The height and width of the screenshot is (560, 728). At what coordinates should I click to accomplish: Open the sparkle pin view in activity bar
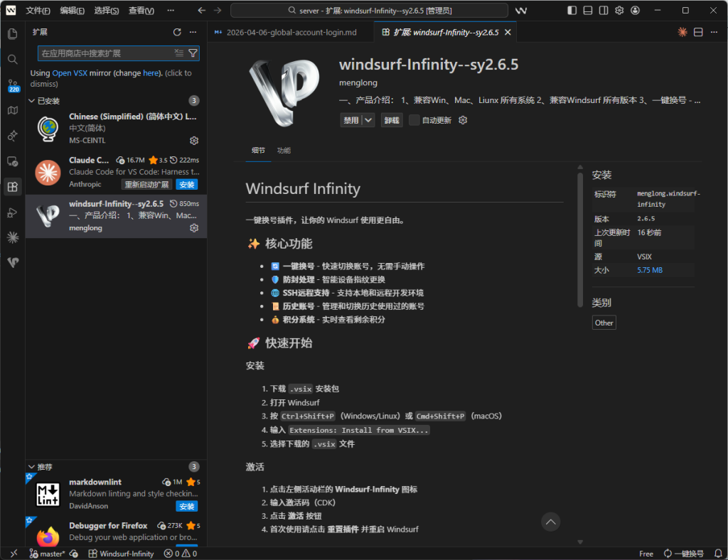pyautogui.click(x=13, y=136)
